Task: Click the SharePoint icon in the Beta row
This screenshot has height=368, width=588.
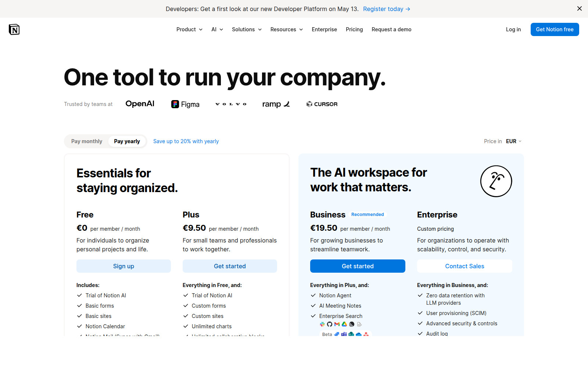Action: tap(351, 334)
